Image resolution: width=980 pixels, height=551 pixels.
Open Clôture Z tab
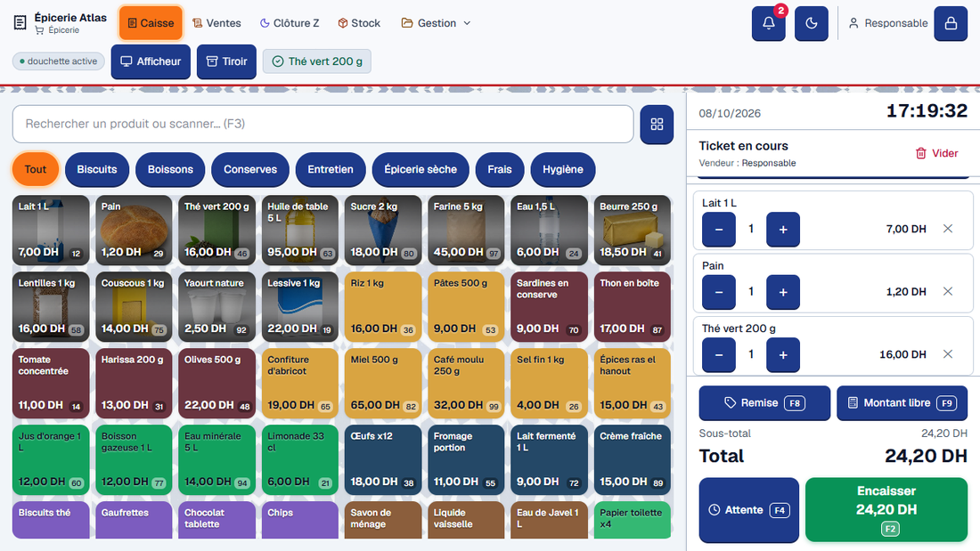tap(290, 23)
